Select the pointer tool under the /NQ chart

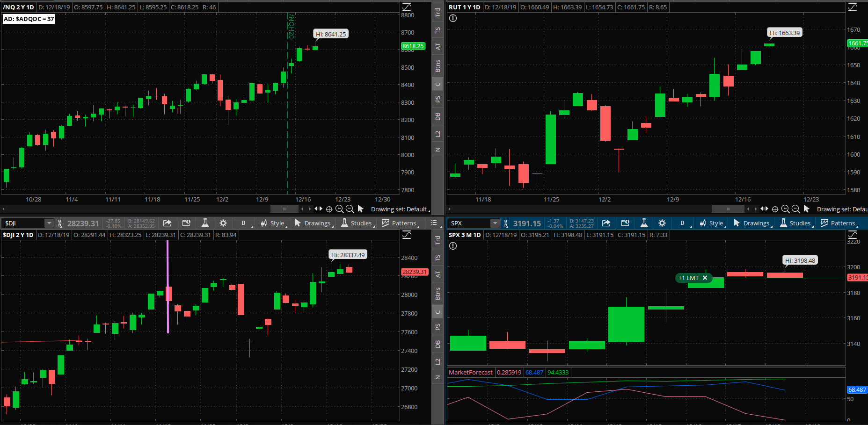coord(360,209)
